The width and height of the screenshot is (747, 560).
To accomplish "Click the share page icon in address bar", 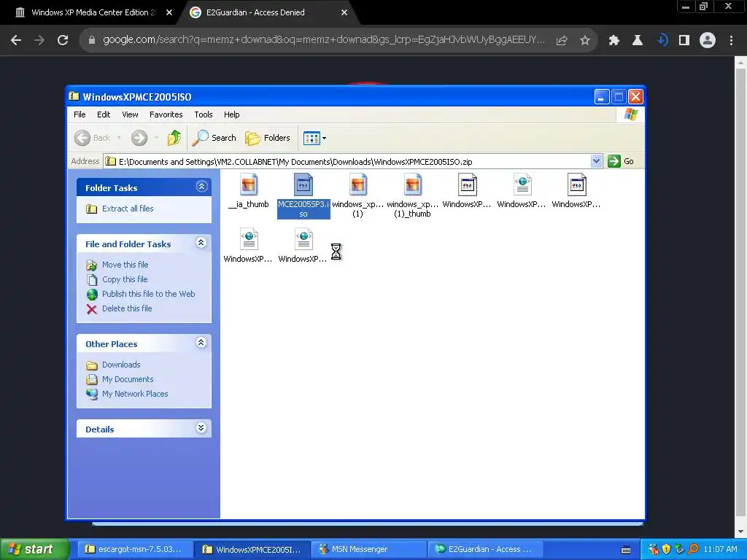I will (x=562, y=41).
